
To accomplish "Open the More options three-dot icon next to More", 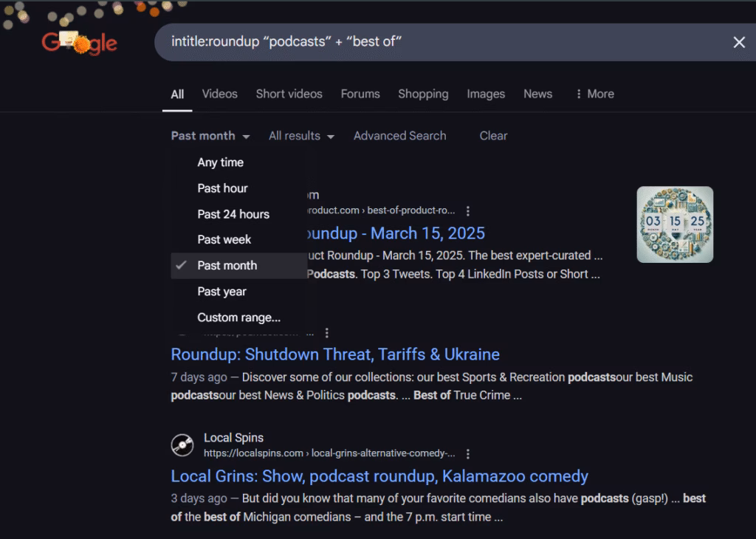I will pyautogui.click(x=578, y=94).
